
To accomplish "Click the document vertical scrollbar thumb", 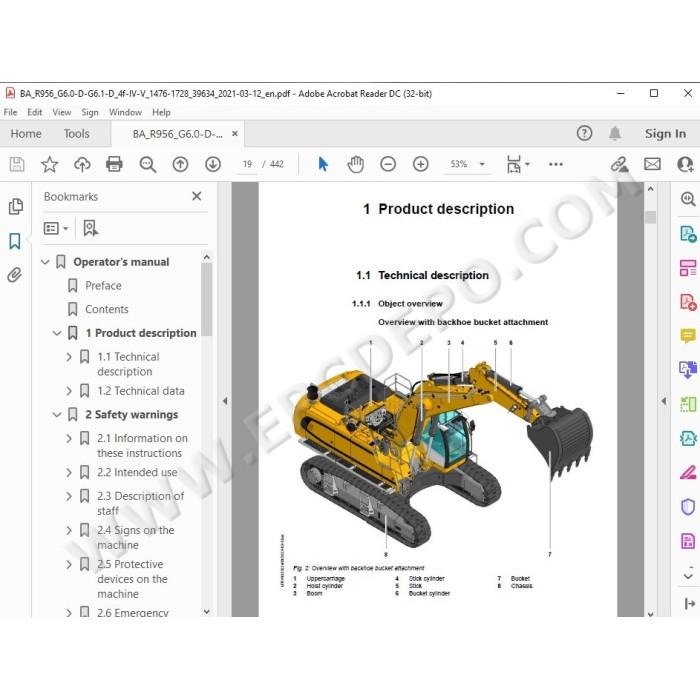I will [650, 217].
